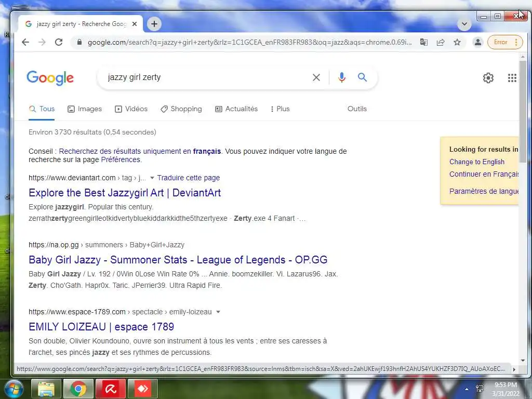Click into the Google search field
The image size is (532, 399).
207,77
